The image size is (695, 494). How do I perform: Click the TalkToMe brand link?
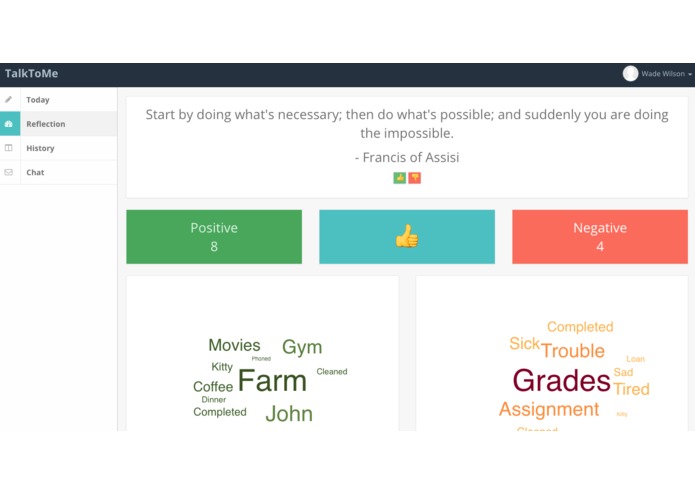pos(31,74)
